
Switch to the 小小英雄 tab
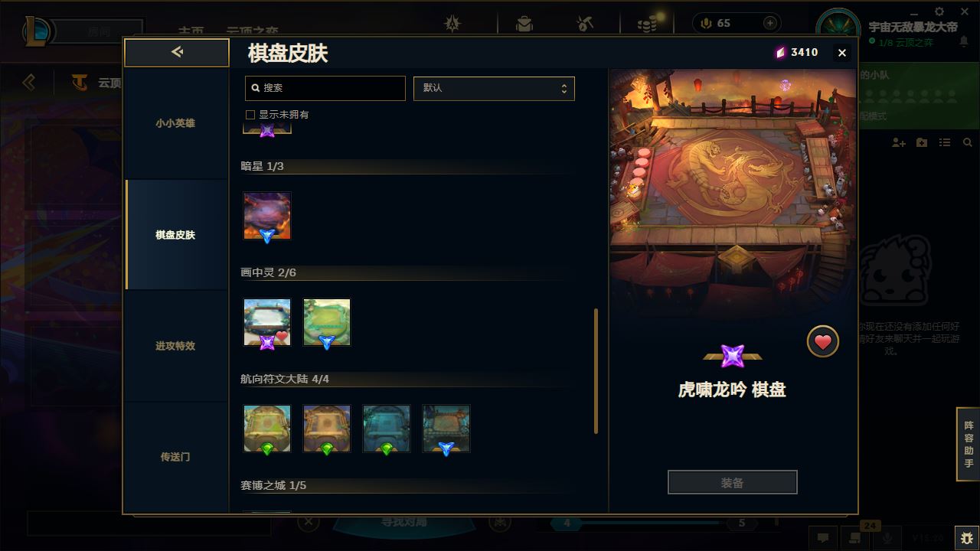tap(175, 123)
